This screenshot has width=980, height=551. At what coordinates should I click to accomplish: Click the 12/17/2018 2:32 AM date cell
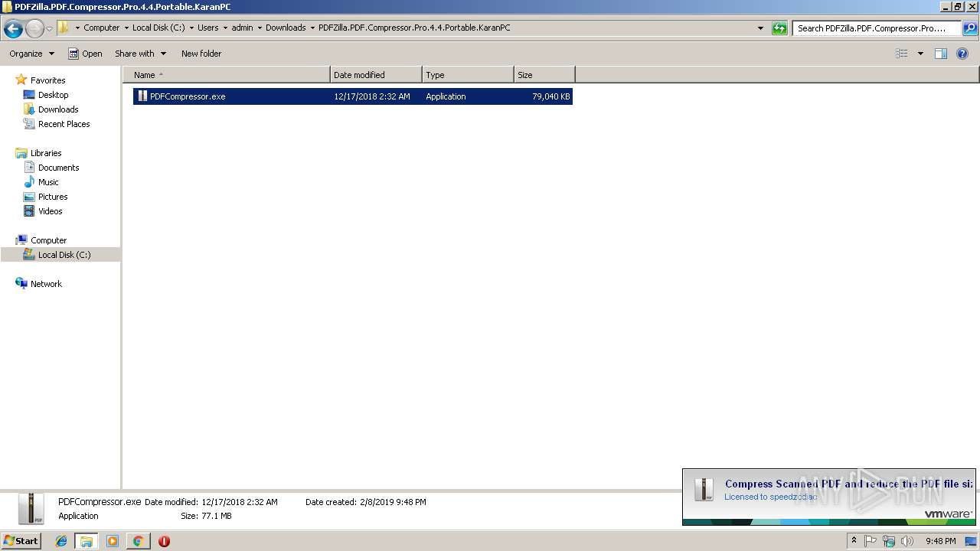(x=372, y=96)
